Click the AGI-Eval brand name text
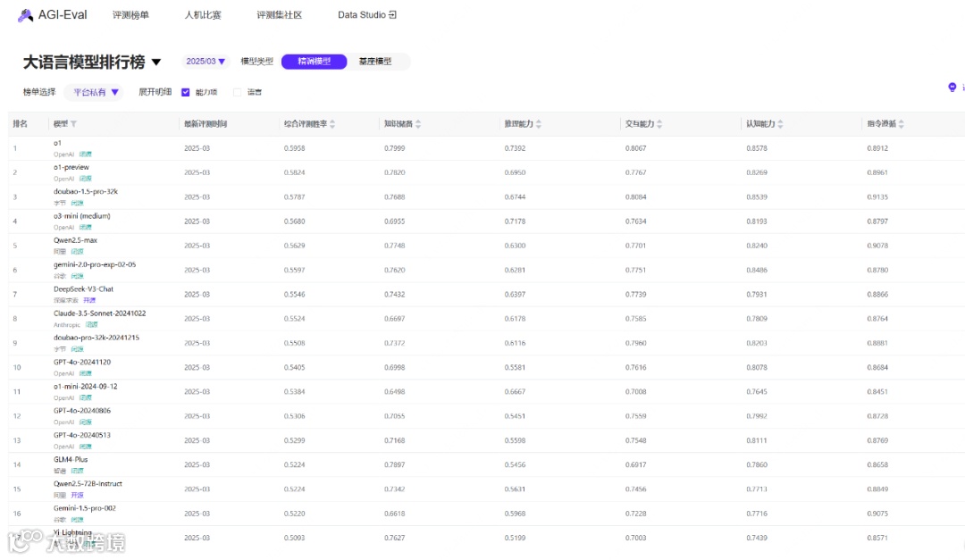965x560 pixels. click(x=63, y=15)
